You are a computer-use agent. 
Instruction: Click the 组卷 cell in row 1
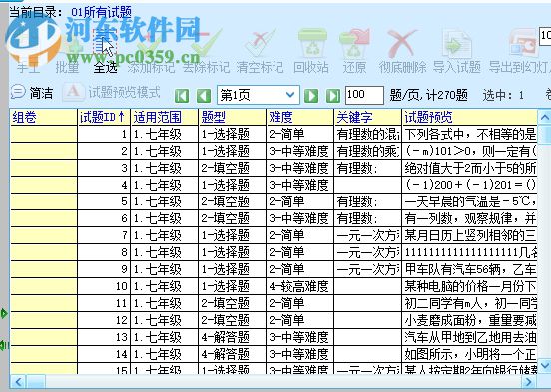click(x=44, y=135)
